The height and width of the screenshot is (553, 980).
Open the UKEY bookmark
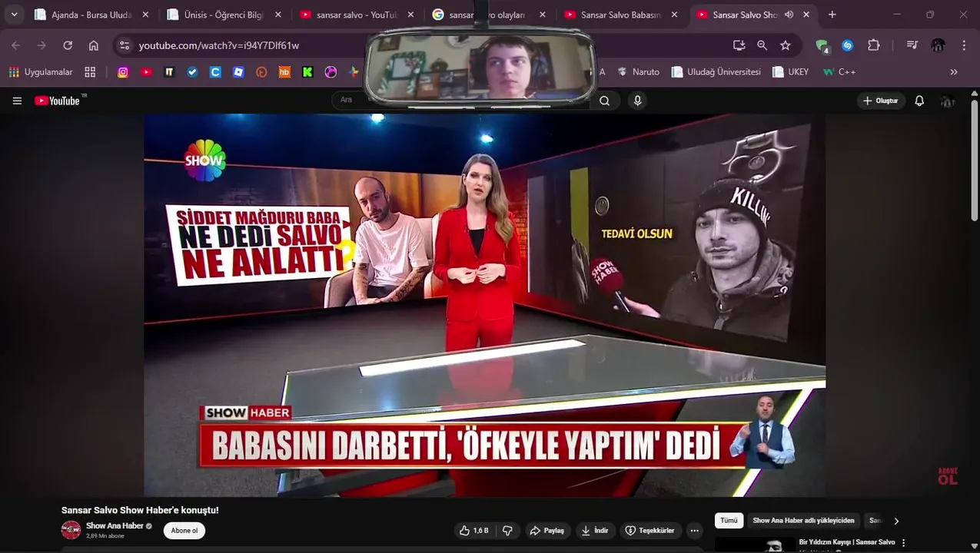tap(790, 72)
